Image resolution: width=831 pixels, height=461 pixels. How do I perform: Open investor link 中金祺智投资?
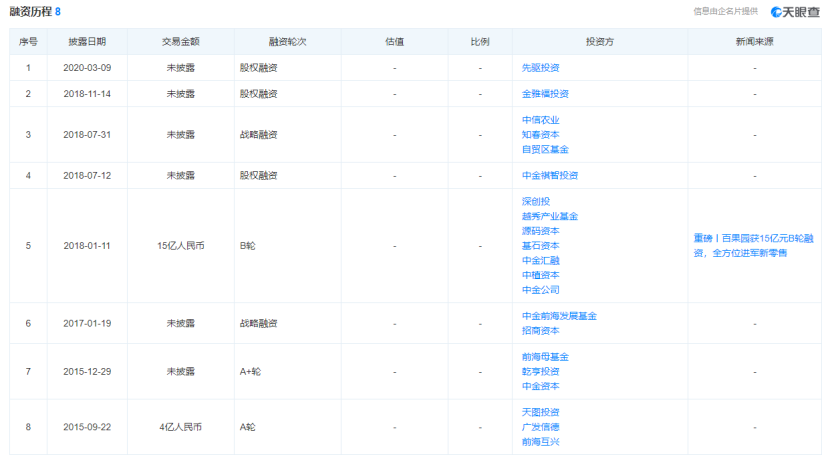pyautogui.click(x=550, y=175)
